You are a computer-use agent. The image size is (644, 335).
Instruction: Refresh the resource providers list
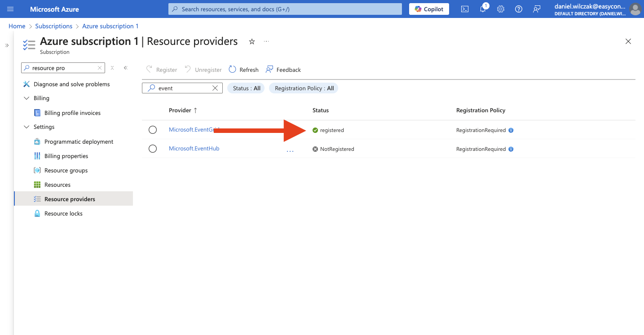coord(244,70)
